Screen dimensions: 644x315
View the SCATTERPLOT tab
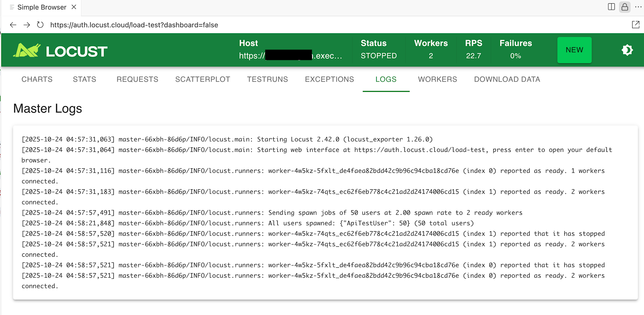pyautogui.click(x=203, y=79)
